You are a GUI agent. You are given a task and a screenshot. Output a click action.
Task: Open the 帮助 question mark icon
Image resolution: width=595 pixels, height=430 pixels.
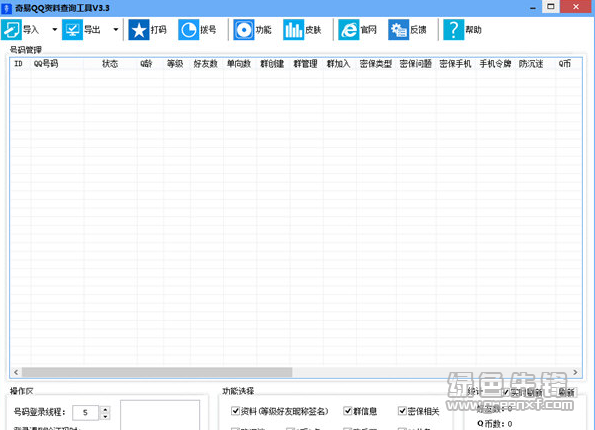coord(453,30)
